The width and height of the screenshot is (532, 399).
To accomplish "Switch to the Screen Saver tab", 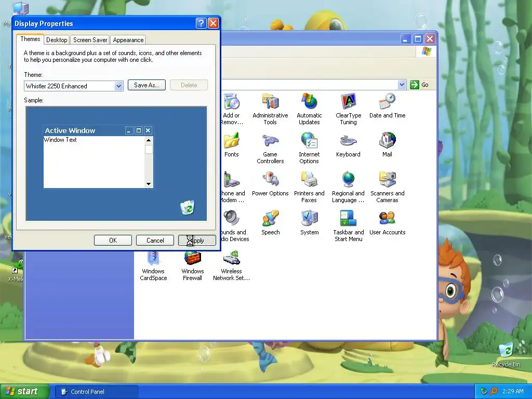I will pyautogui.click(x=90, y=40).
